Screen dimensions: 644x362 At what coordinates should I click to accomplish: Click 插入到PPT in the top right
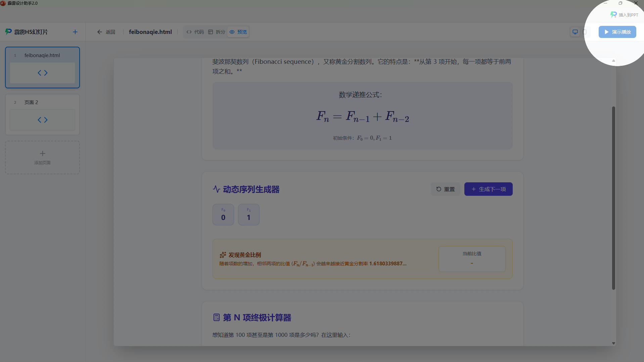[624, 15]
